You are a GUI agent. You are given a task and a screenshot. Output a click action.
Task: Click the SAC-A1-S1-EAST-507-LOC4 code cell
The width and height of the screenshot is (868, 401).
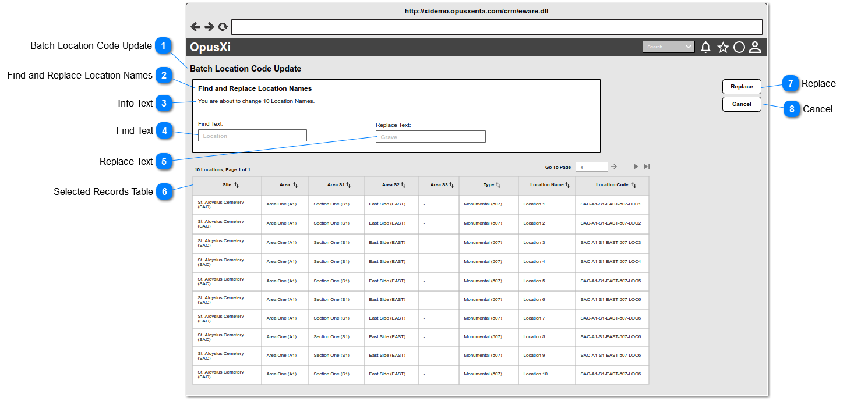pyautogui.click(x=612, y=262)
